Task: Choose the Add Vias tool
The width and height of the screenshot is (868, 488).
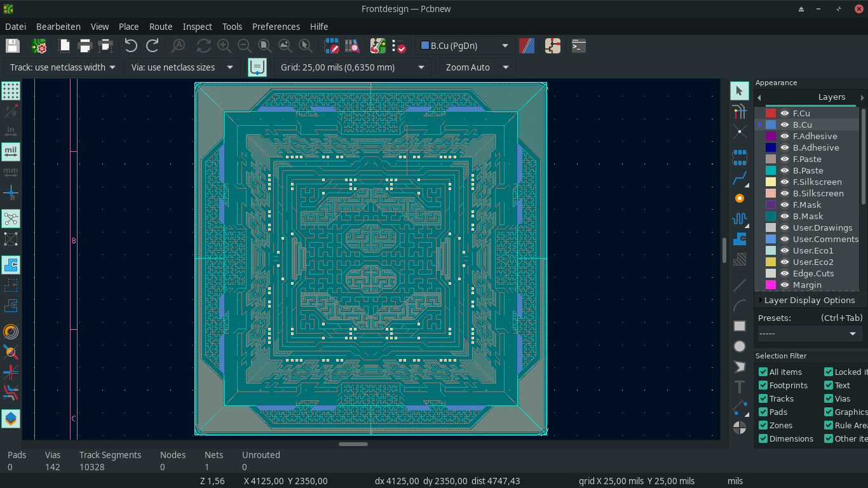Action: pos(740,198)
